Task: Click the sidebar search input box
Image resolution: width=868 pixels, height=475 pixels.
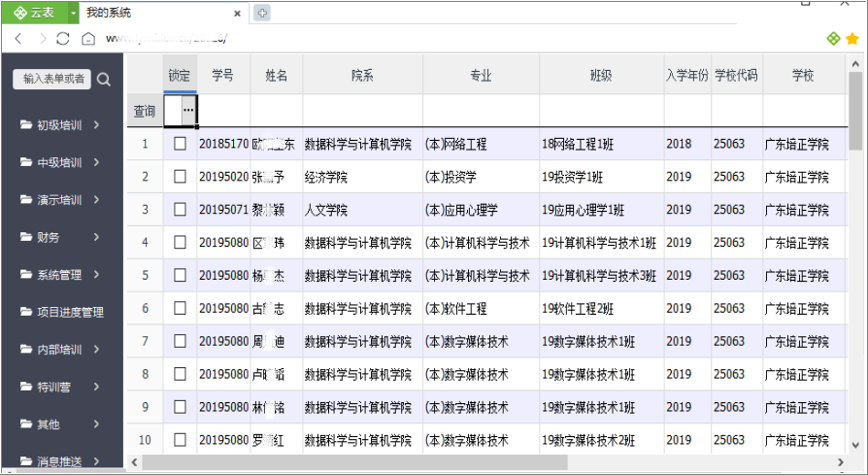Action: (x=52, y=80)
